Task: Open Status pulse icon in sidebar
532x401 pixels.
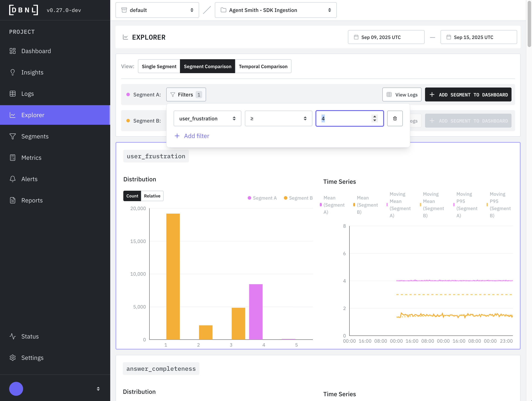Action: pyautogui.click(x=12, y=336)
